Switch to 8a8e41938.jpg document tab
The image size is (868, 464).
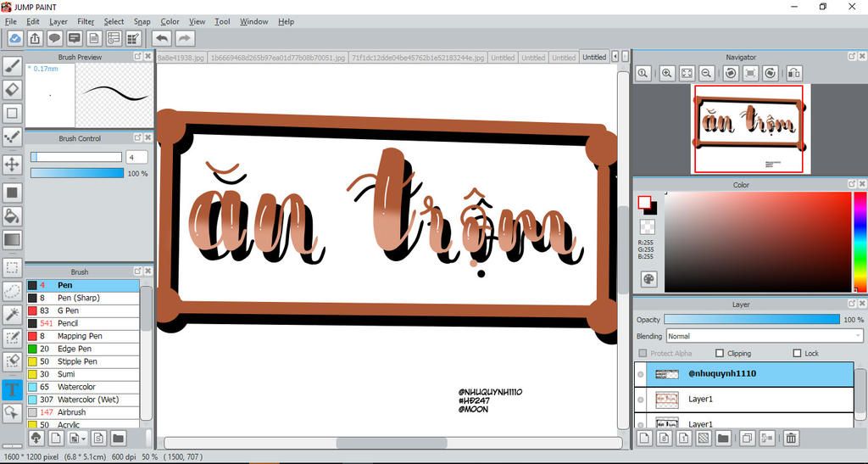tap(181, 58)
